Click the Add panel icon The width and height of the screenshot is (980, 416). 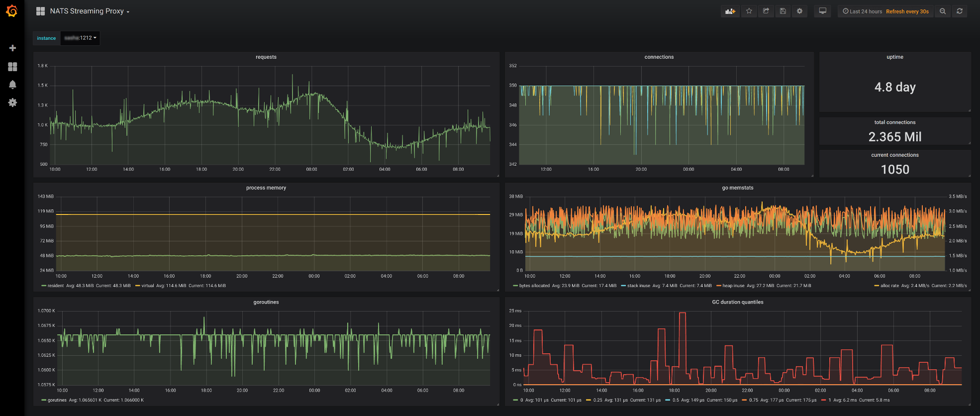tap(730, 11)
